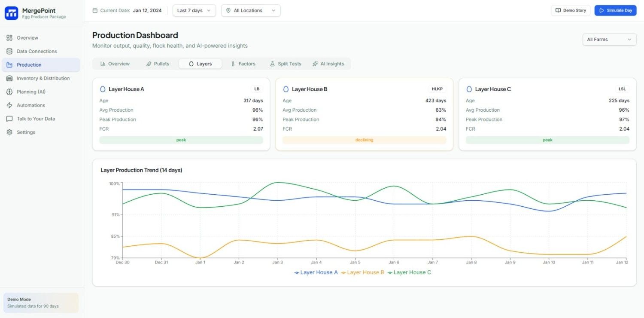This screenshot has width=644, height=318.
Task: Click the Simulate Day button
Action: (615, 10)
